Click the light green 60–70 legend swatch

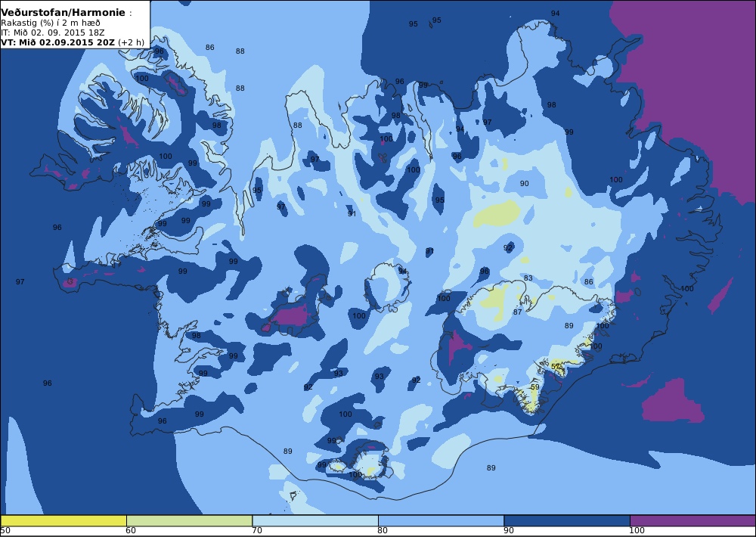coord(190,520)
